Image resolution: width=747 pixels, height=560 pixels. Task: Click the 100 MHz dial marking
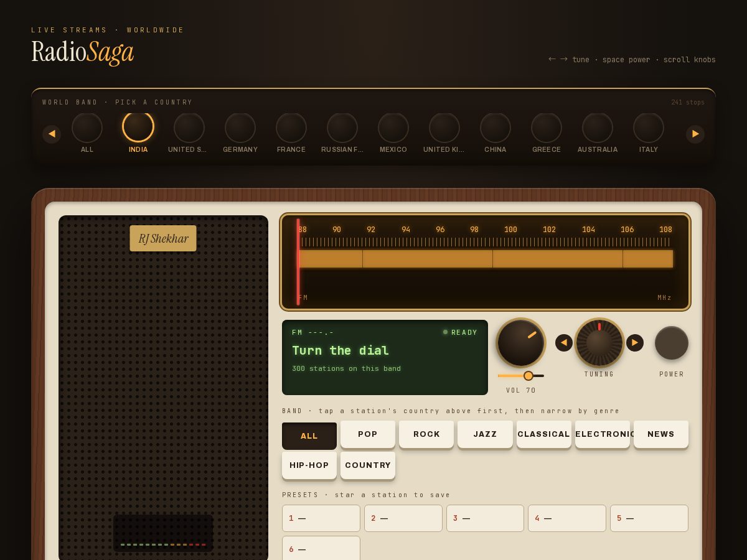click(510, 230)
